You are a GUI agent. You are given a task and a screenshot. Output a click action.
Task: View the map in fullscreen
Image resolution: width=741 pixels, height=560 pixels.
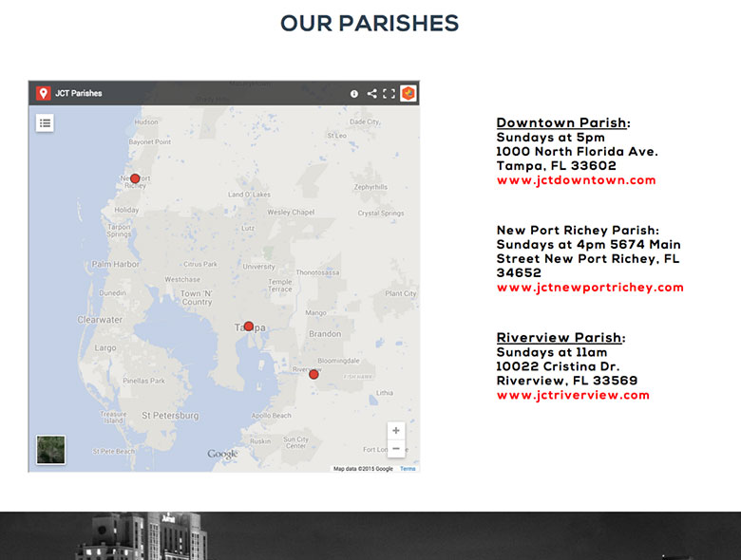(389, 93)
